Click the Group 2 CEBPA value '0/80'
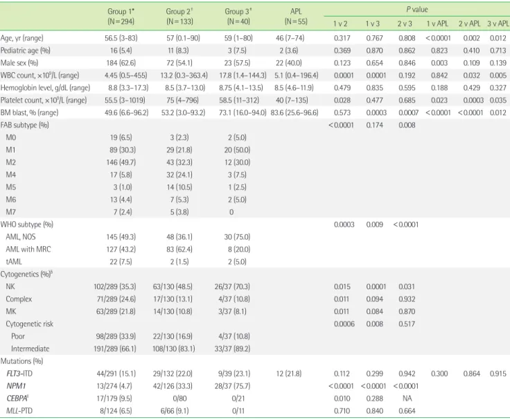This screenshot has width=510, height=420. pos(180,399)
